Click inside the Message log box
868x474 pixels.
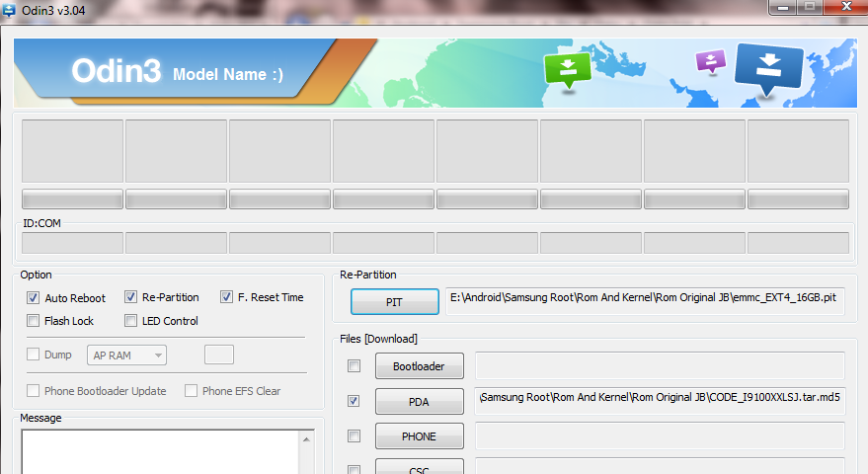(x=161, y=452)
